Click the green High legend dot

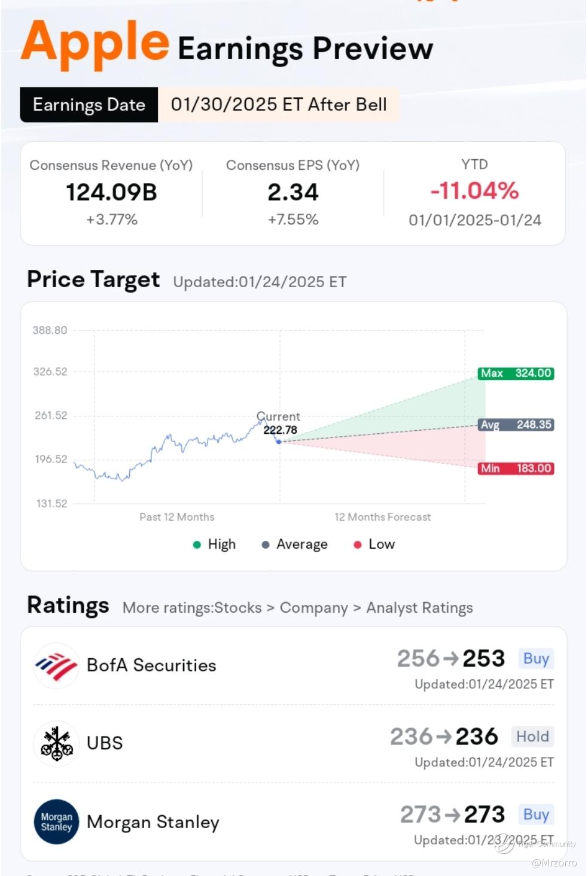point(197,545)
